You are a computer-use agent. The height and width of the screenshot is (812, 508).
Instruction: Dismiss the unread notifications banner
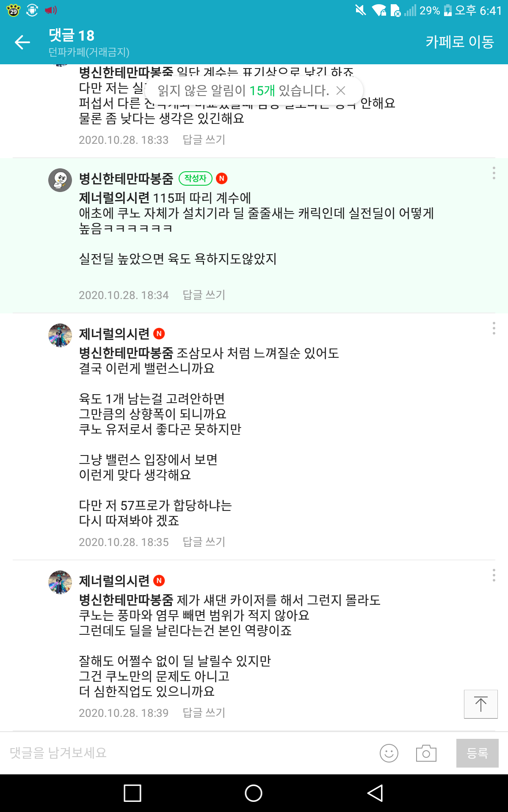tap(341, 90)
